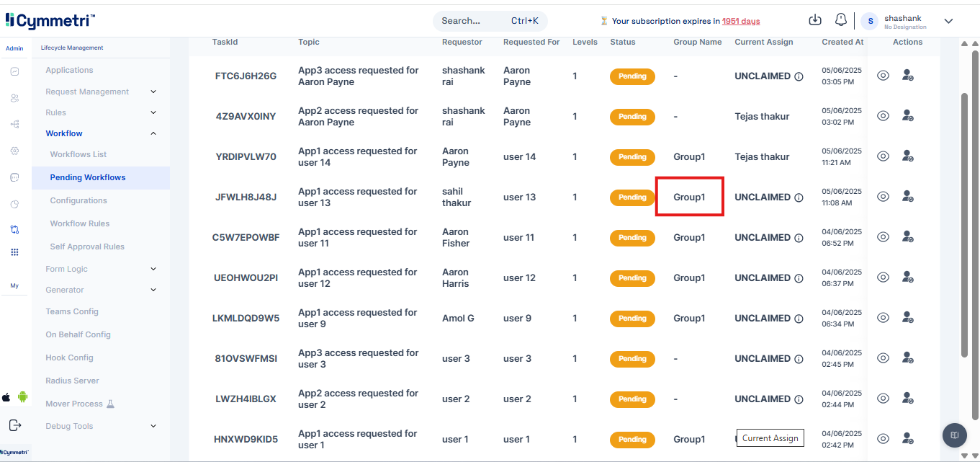Viewport: 980px width, 462px height.
Task: Click the Android app download icon
Action: [22, 396]
